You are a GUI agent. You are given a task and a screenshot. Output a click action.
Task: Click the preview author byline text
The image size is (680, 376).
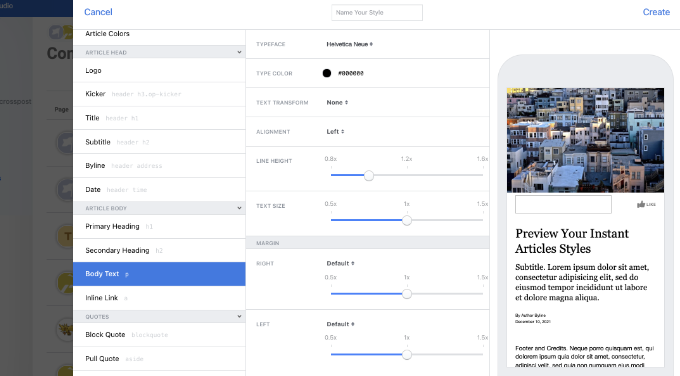coord(530,315)
